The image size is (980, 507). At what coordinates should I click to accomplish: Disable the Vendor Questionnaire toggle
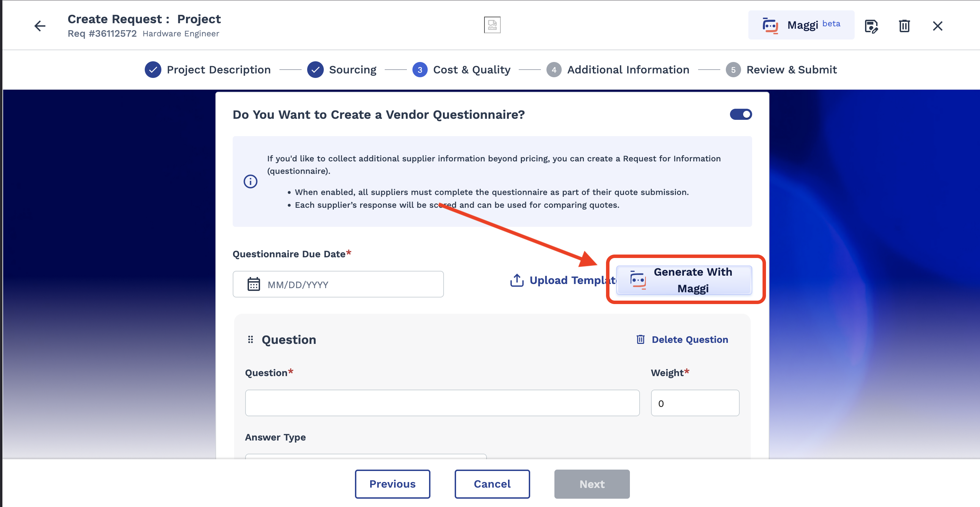(740, 115)
